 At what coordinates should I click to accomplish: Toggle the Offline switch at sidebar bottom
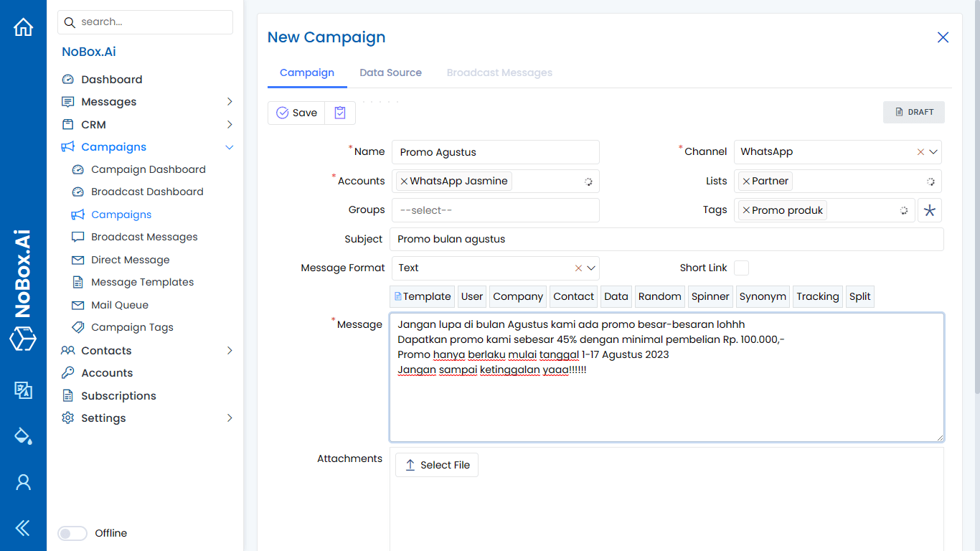click(72, 533)
